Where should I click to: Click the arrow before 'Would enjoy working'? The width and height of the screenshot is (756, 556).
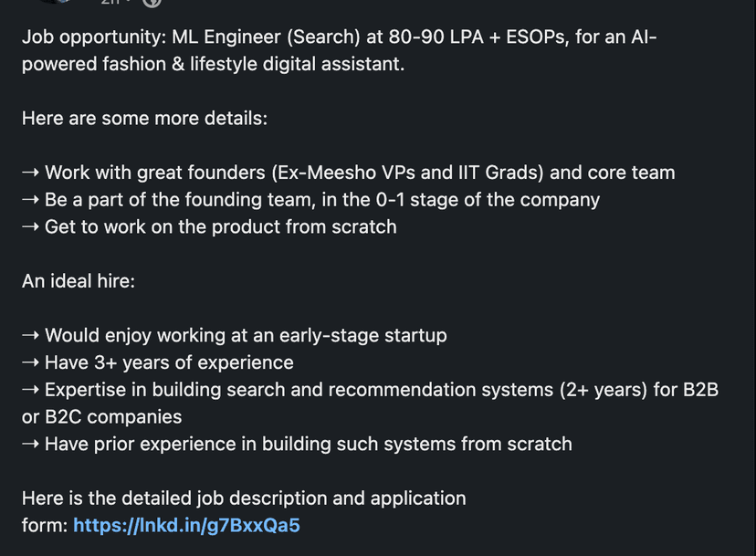pos(31,335)
